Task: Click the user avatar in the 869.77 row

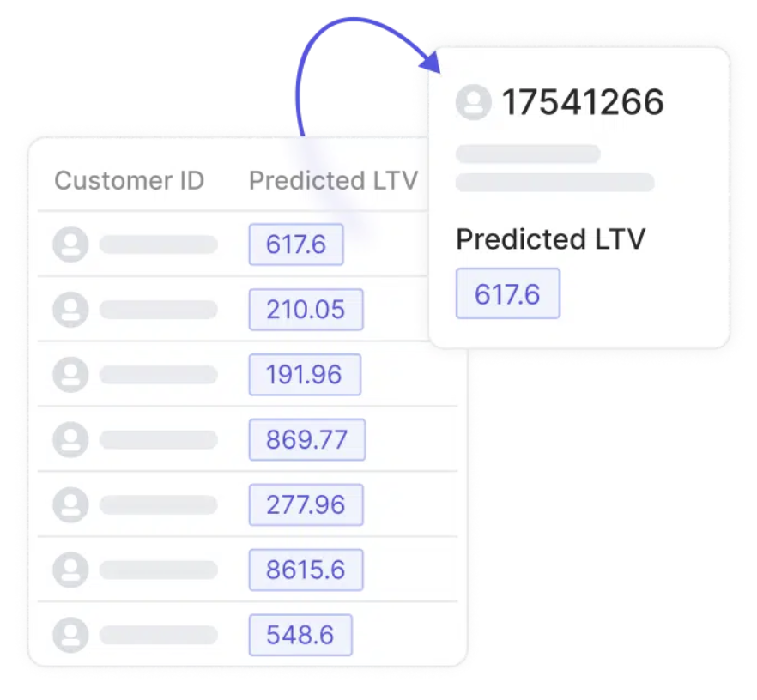Action: 70,439
